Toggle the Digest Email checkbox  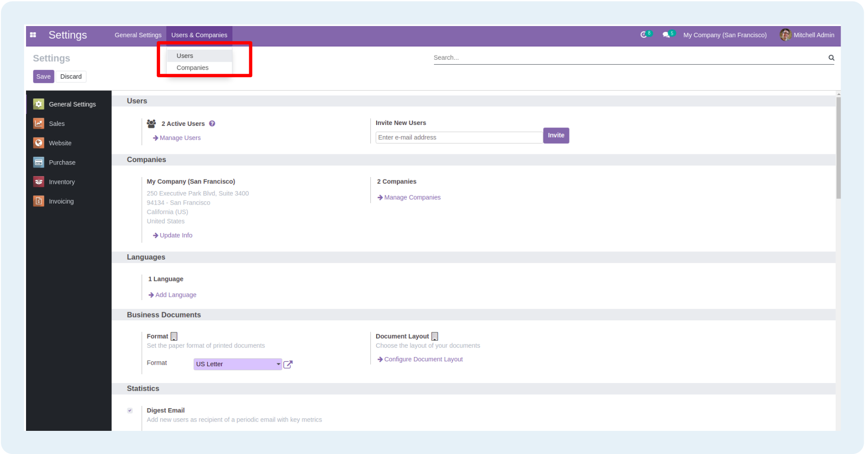[130, 411]
